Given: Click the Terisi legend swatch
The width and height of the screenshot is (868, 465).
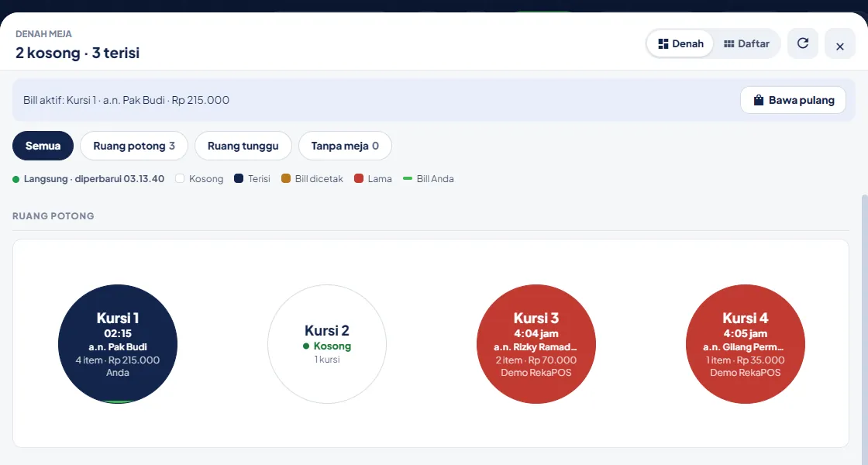Looking at the screenshot, I should tap(239, 178).
